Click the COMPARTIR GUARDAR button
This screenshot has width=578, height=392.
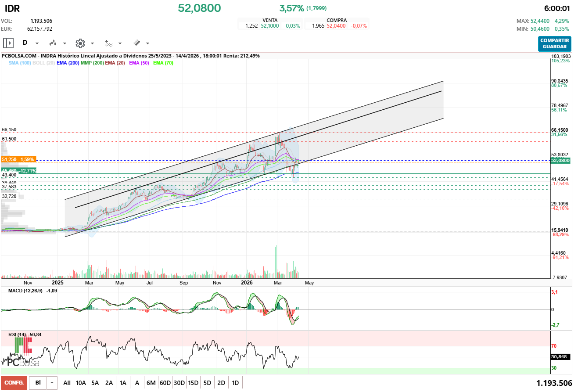(555, 43)
